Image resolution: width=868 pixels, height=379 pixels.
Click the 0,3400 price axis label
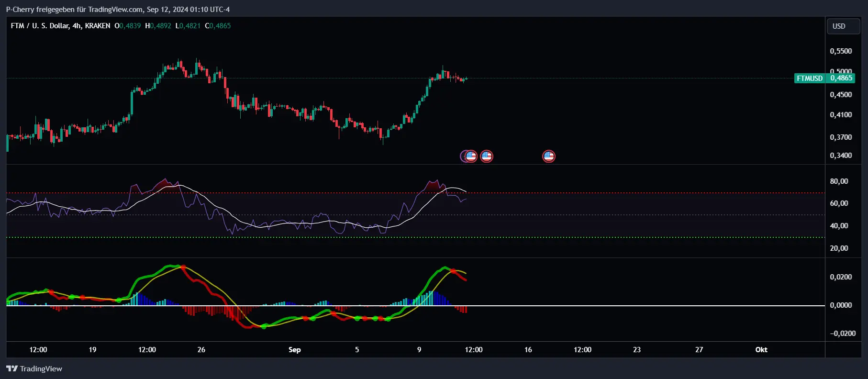(841, 156)
